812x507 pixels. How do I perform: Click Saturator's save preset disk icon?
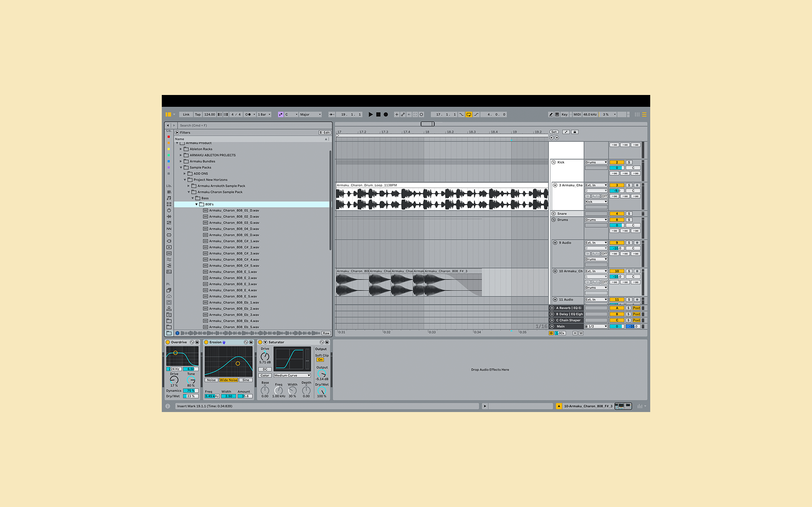tap(327, 342)
